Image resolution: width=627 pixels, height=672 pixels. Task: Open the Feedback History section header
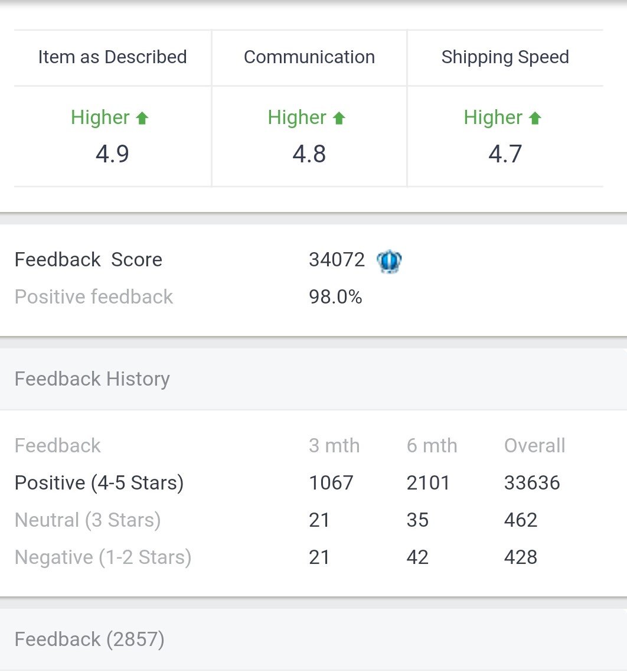coord(92,379)
